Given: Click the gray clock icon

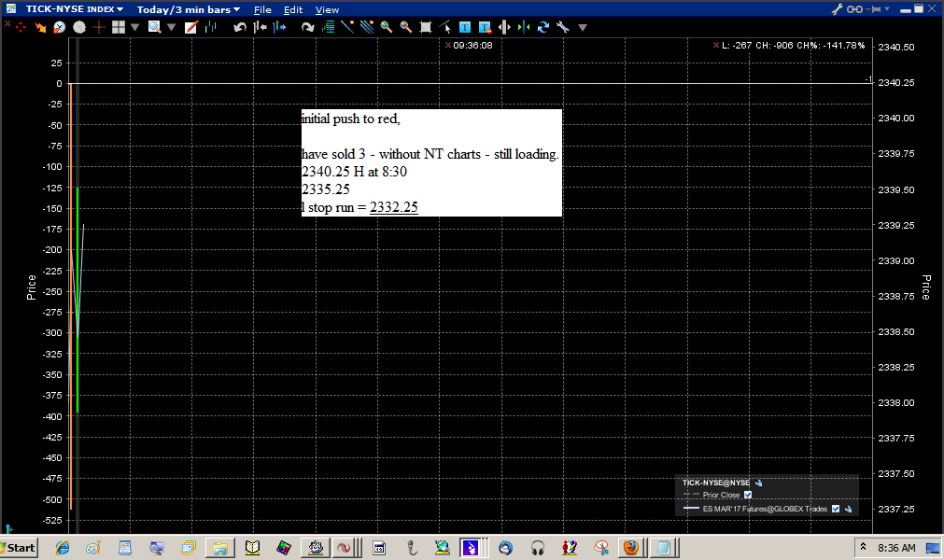Looking at the screenshot, I should tap(79, 27).
